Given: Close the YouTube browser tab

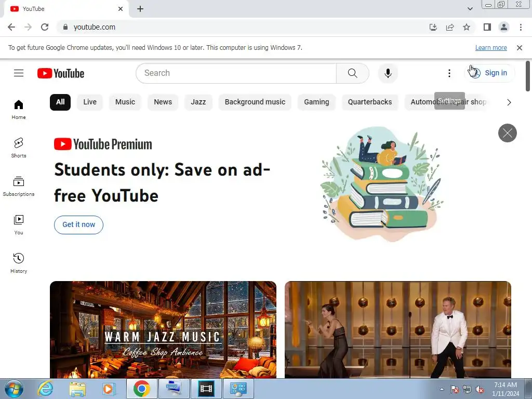Looking at the screenshot, I should coord(121,9).
